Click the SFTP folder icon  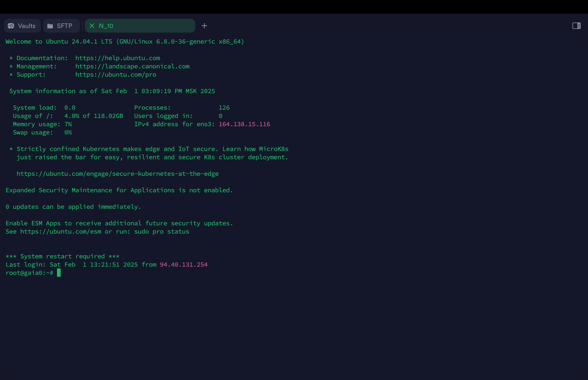[50, 26]
